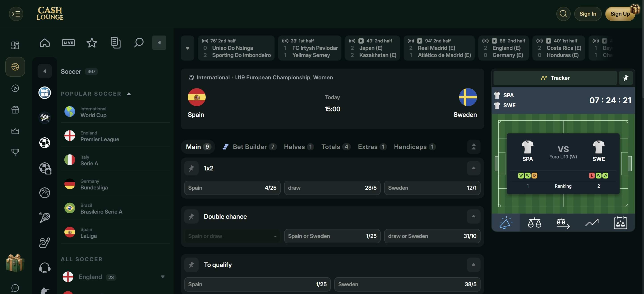Collapse the 1x2 market section

[474, 168]
